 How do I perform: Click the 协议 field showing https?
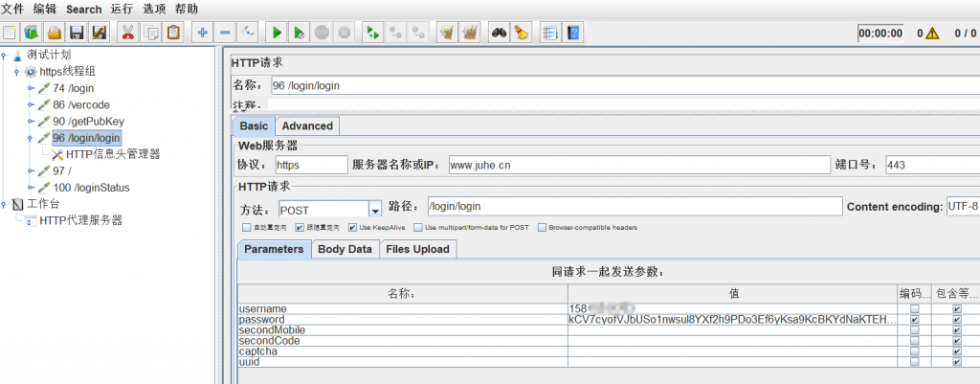pos(311,165)
